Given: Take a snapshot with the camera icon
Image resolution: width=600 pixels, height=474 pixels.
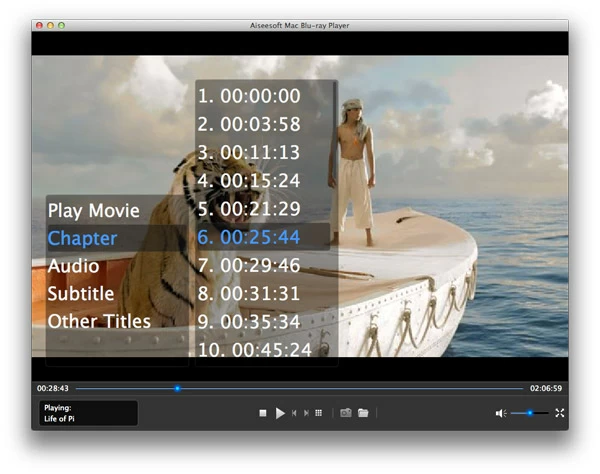Looking at the screenshot, I should (346, 413).
